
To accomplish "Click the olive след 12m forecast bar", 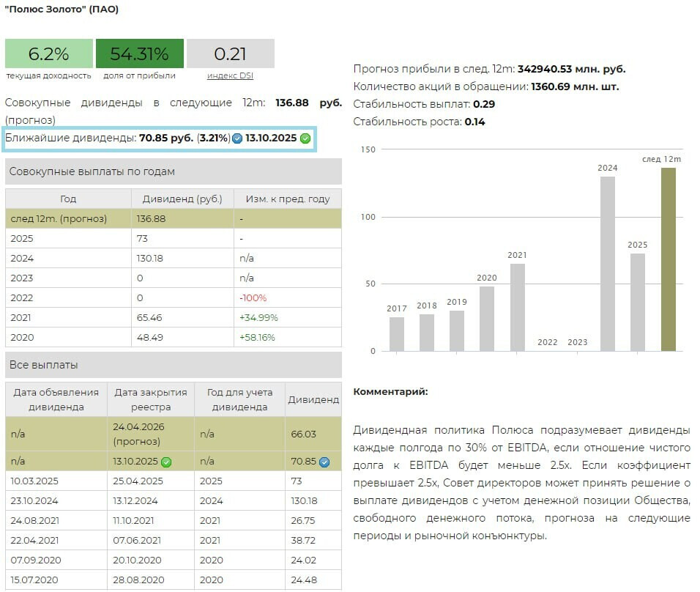I will (668, 259).
